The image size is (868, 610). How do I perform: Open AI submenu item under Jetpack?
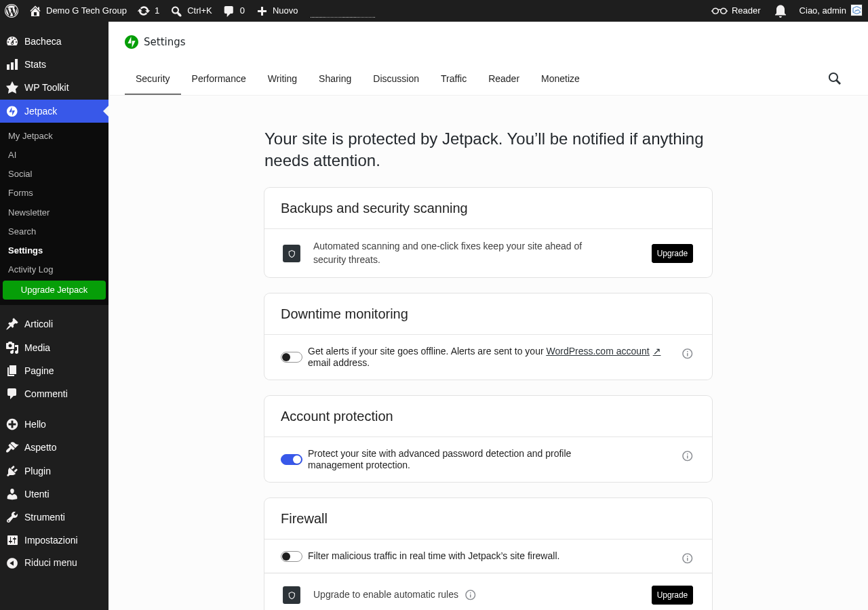point(54,155)
